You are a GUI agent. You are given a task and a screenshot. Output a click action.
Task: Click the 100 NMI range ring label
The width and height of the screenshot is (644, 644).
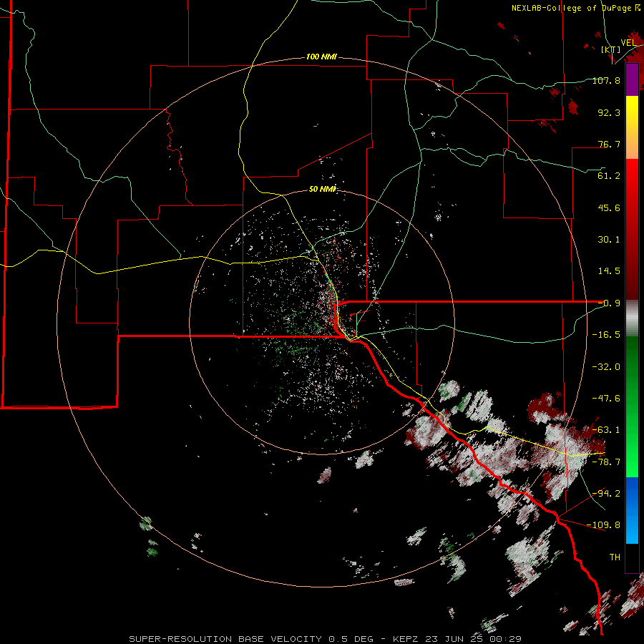point(321,57)
